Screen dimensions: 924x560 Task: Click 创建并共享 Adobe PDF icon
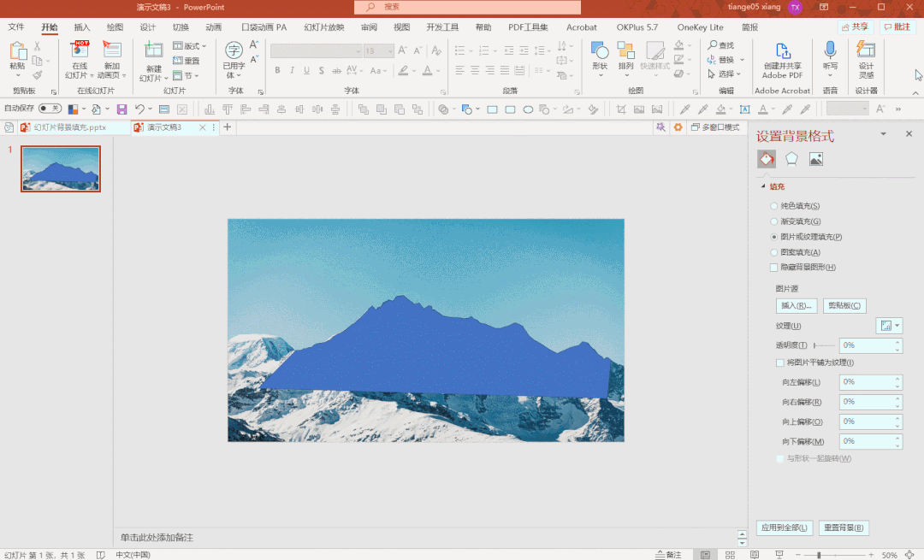(782, 53)
